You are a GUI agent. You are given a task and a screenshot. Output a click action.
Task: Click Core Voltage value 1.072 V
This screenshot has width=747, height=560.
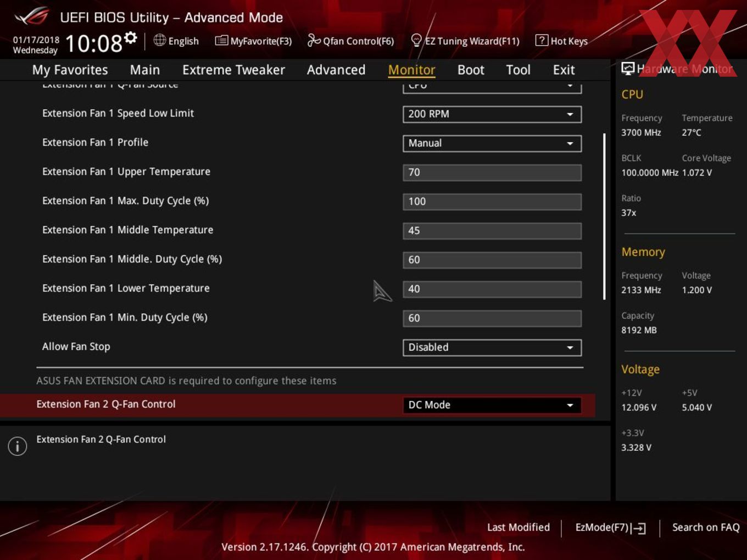click(697, 172)
